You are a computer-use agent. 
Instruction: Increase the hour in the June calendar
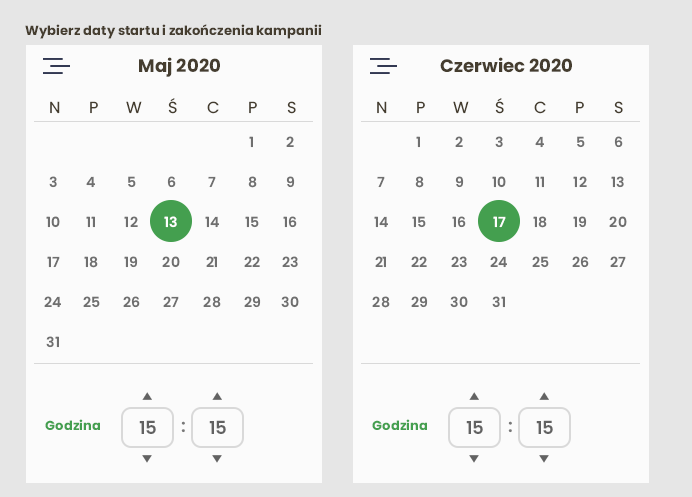click(x=474, y=396)
